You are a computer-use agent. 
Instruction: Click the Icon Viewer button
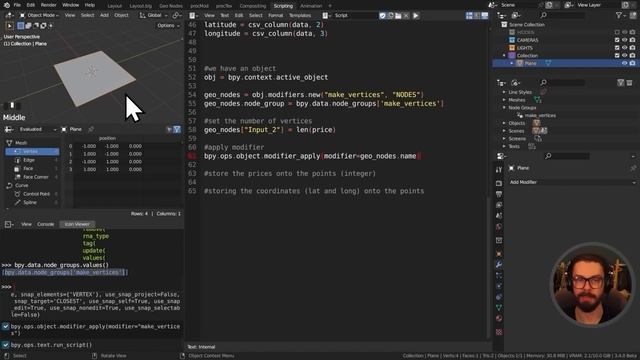(77, 224)
